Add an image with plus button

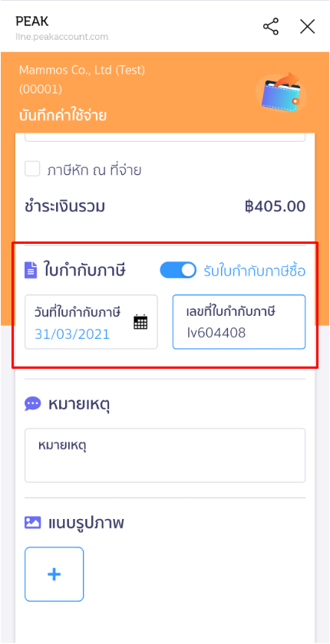[54, 574]
